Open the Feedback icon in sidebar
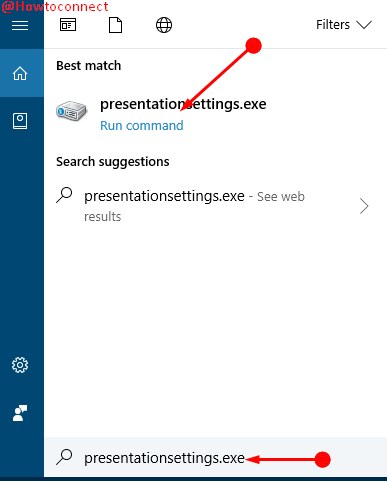The image size is (387, 481). pyautogui.click(x=20, y=413)
